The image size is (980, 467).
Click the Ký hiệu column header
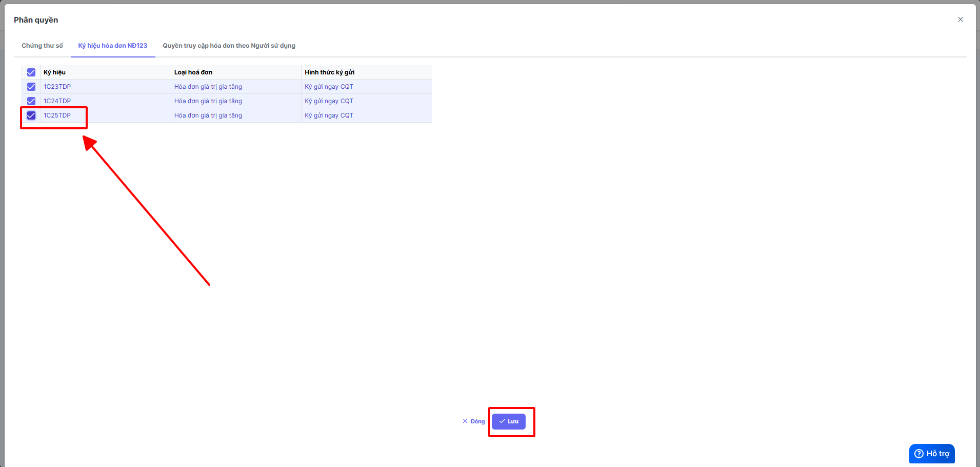[x=54, y=72]
